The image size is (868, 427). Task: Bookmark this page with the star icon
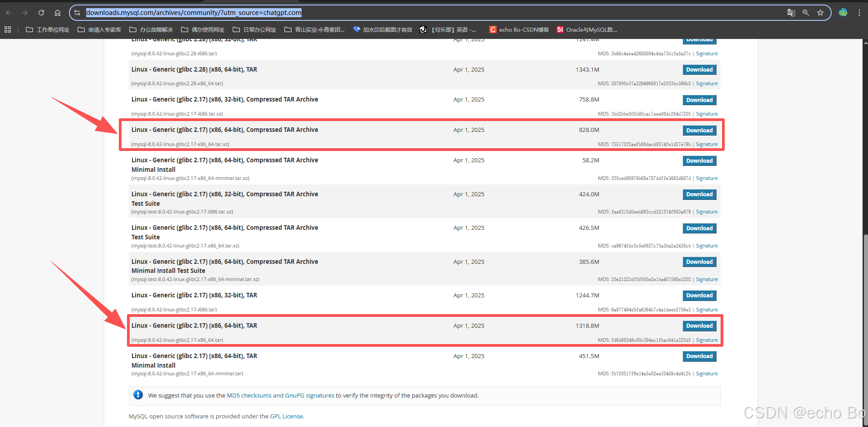(820, 13)
